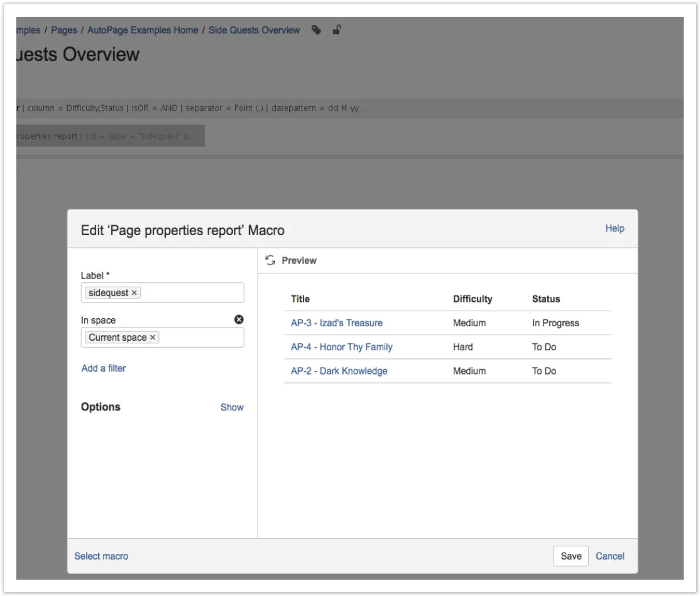Open the Help link
The height and width of the screenshot is (596, 700).
[615, 229]
